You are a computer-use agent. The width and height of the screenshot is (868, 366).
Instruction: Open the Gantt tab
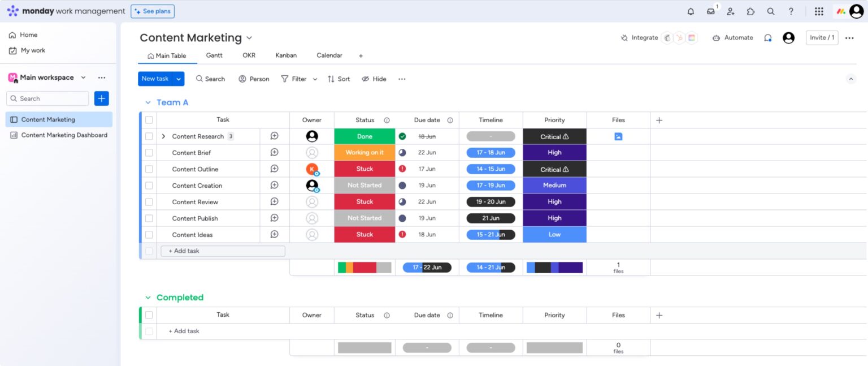point(214,55)
